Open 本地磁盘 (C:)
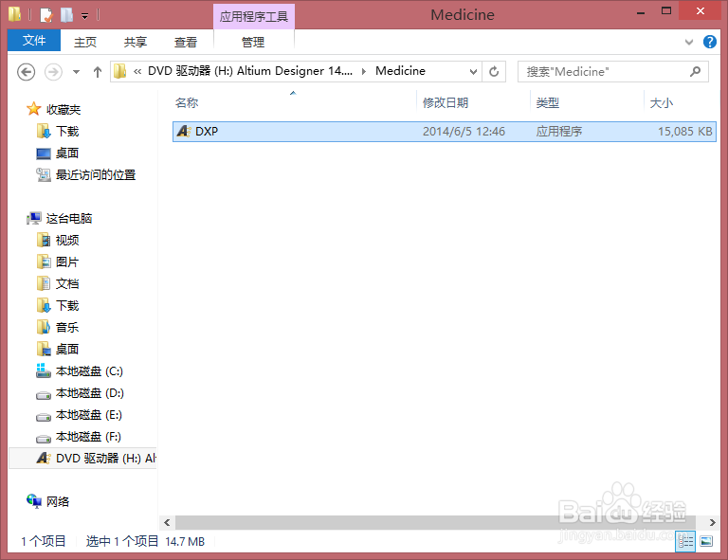Image resolution: width=728 pixels, height=560 pixels. 89,371
